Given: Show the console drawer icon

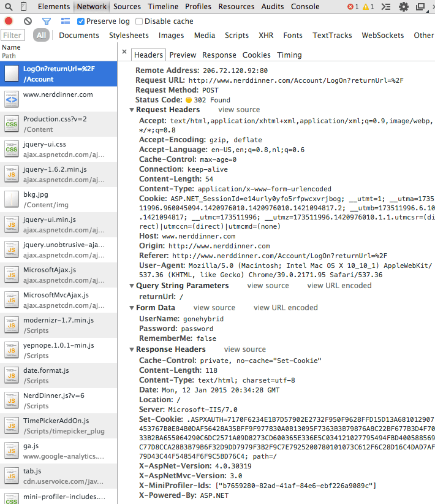Looking at the screenshot, I should (386, 7).
